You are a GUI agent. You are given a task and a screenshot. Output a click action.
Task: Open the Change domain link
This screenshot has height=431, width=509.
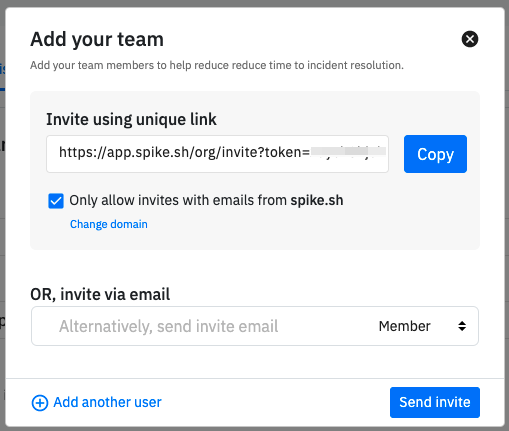pos(109,224)
